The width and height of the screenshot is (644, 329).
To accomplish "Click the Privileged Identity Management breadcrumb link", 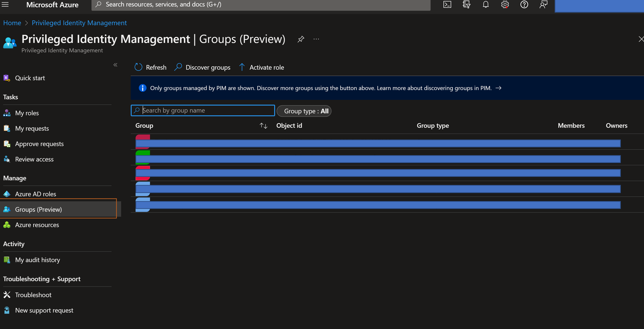I will click(79, 23).
